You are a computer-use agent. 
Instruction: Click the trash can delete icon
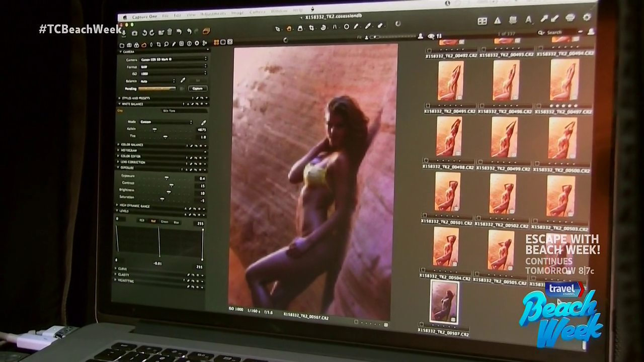pos(170,32)
